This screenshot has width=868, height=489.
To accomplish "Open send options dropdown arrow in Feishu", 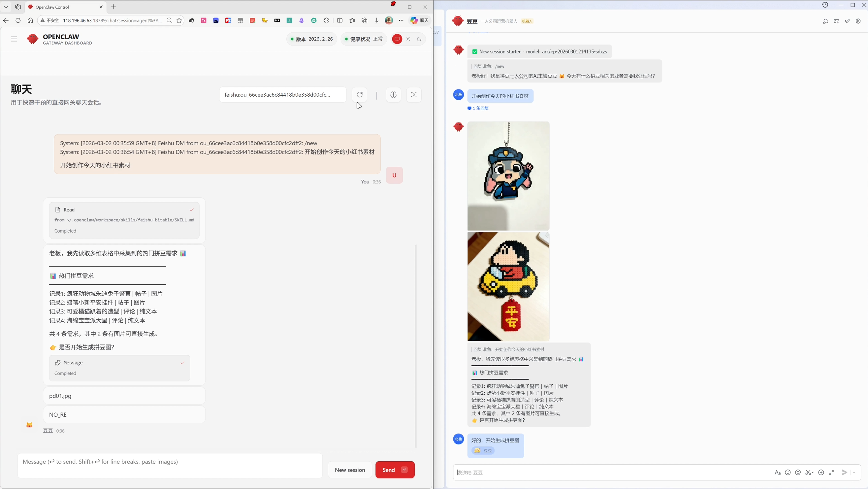I will (854, 473).
